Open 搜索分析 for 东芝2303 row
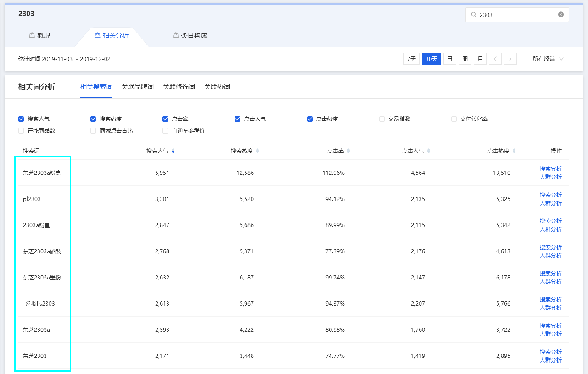 tap(551, 352)
